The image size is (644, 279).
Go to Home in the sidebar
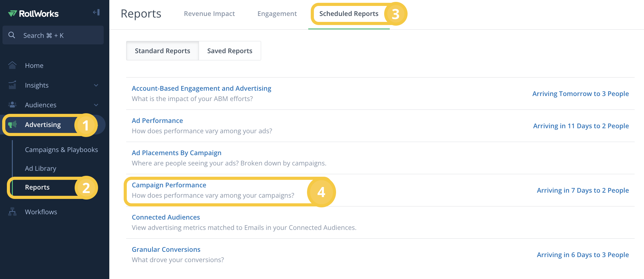tap(34, 65)
